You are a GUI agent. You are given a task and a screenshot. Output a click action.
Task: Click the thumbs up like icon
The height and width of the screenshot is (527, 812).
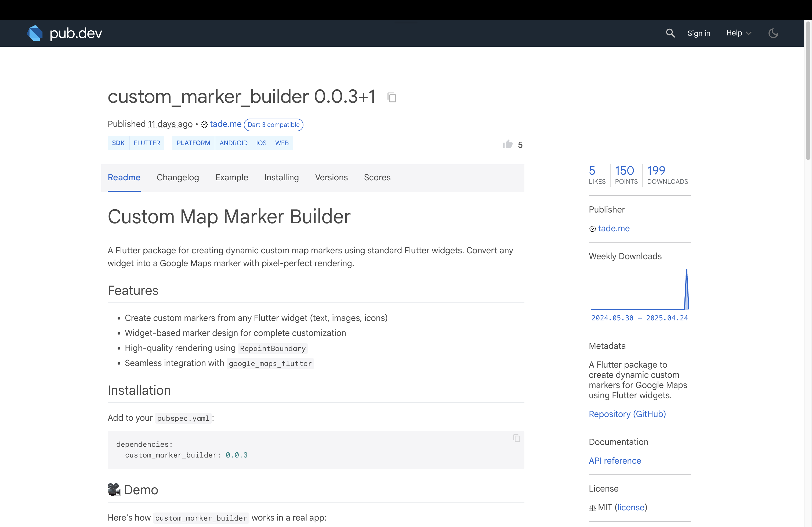pyautogui.click(x=507, y=144)
